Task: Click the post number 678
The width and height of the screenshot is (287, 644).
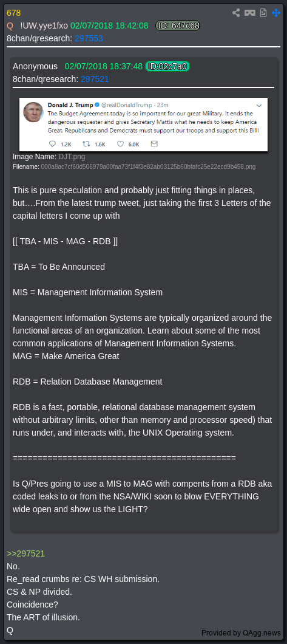Action: pos(13,13)
